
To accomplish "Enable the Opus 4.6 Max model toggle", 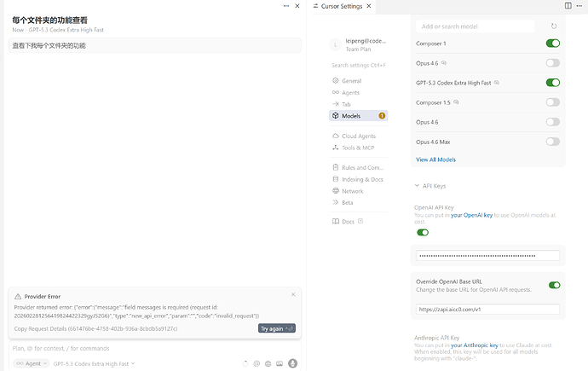I will 553,142.
